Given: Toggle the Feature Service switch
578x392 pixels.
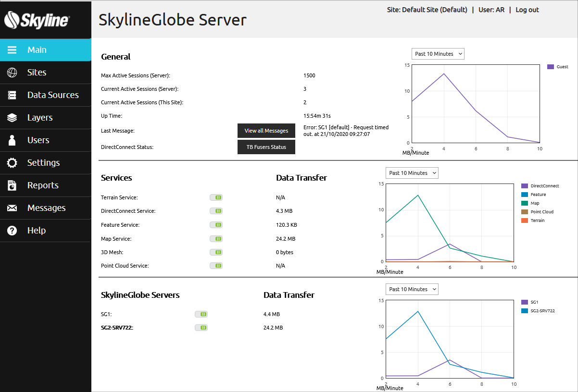Looking at the screenshot, I should [216, 225].
